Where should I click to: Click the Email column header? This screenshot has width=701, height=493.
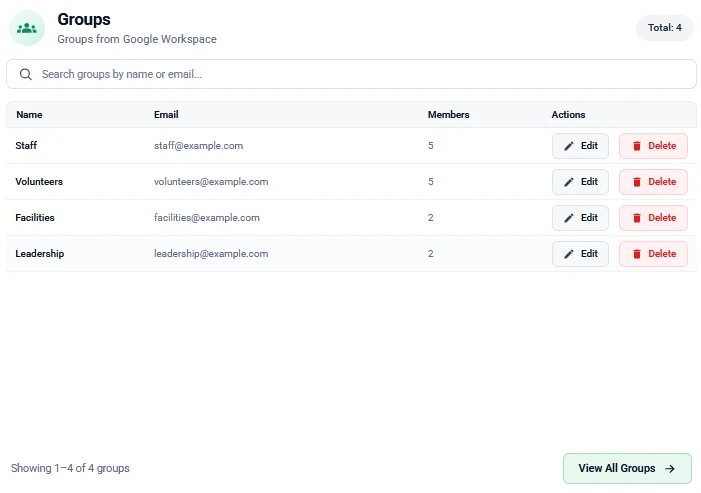point(166,115)
